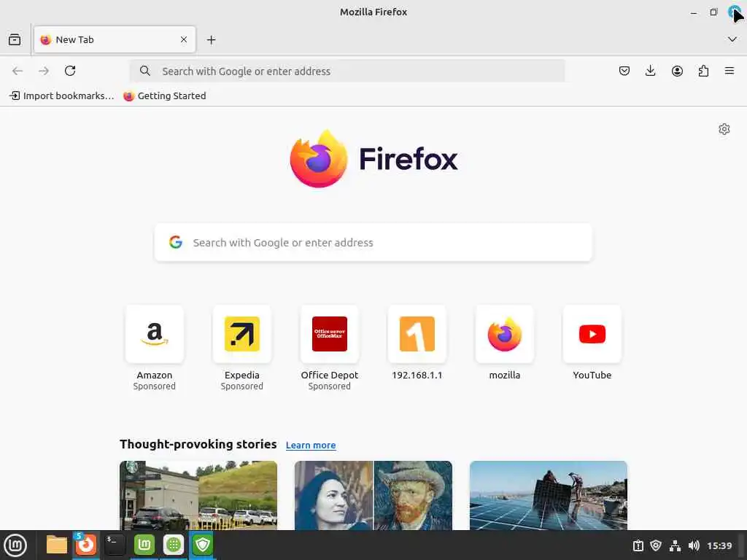Open Getting Started bookmark
This screenshot has width=747, height=560.
click(x=165, y=96)
